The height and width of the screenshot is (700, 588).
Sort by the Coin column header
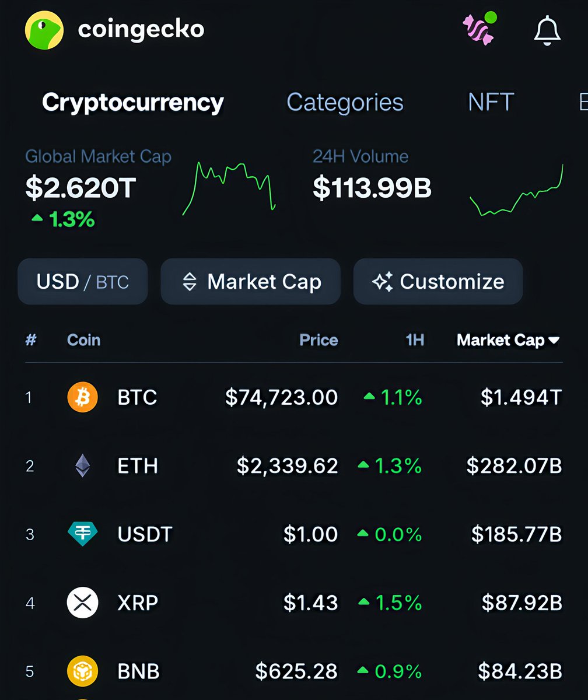pos(83,340)
